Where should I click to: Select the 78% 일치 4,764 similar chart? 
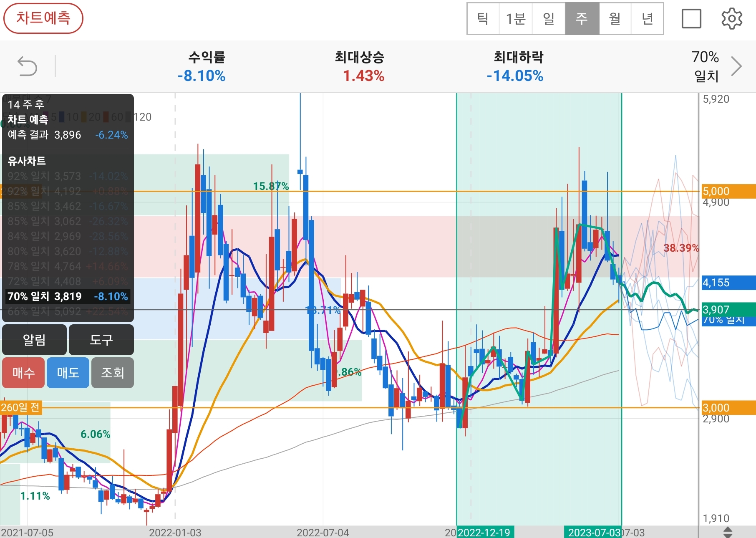[68, 266]
